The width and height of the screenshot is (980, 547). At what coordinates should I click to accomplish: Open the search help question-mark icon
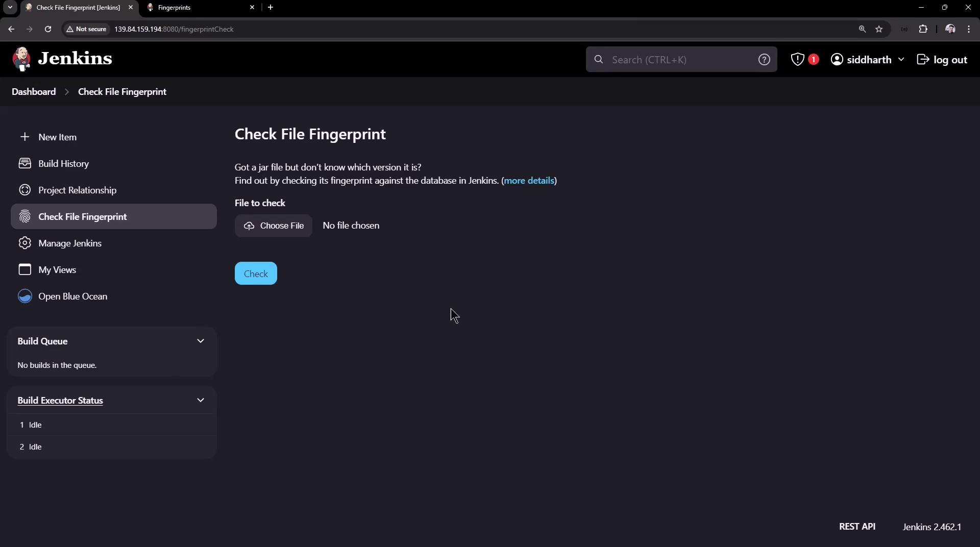click(x=764, y=60)
